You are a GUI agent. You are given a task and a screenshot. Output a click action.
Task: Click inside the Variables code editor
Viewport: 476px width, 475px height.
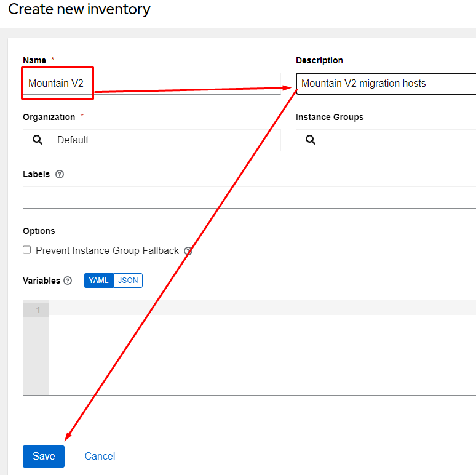pos(258,351)
